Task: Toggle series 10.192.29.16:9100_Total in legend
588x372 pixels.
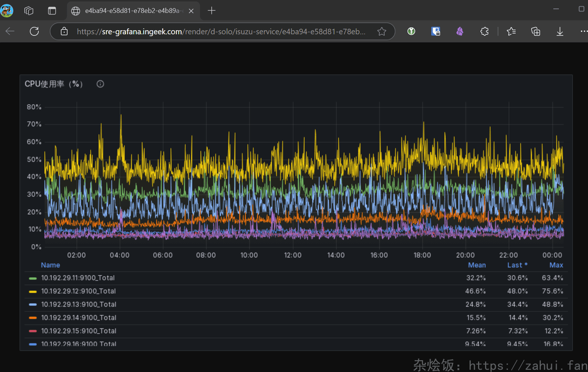Action: pyautogui.click(x=79, y=344)
